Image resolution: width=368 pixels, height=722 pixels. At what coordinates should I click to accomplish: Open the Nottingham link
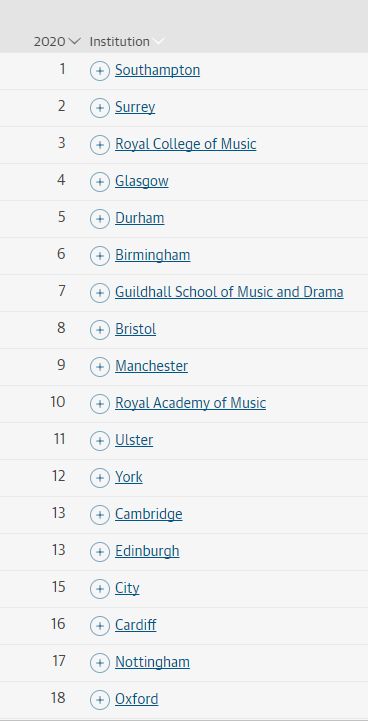point(152,662)
